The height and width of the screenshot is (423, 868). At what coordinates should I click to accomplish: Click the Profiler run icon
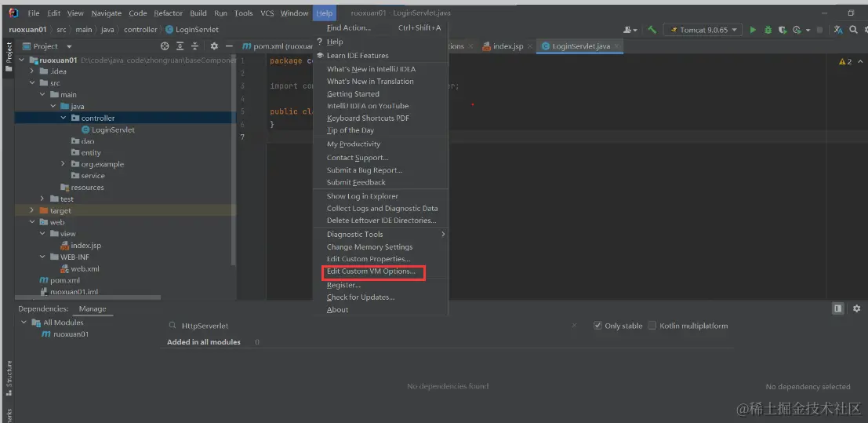[797, 30]
